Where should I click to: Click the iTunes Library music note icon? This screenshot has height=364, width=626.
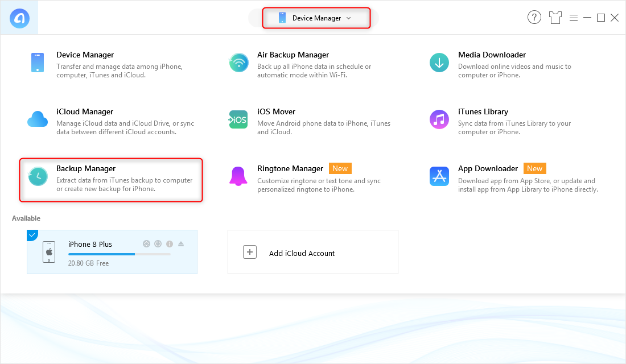(x=439, y=119)
